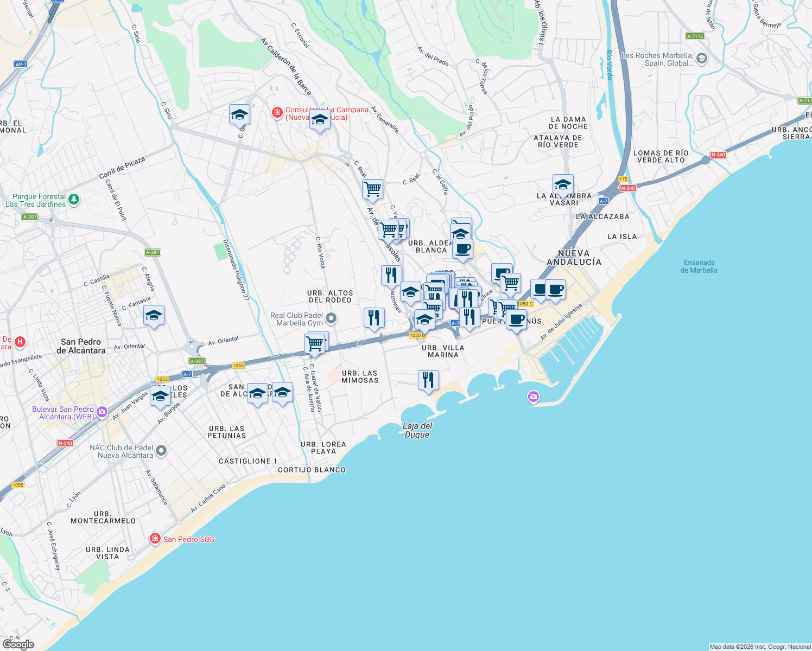Click the N-340 road shield near Lomas de Río Verde

click(718, 154)
